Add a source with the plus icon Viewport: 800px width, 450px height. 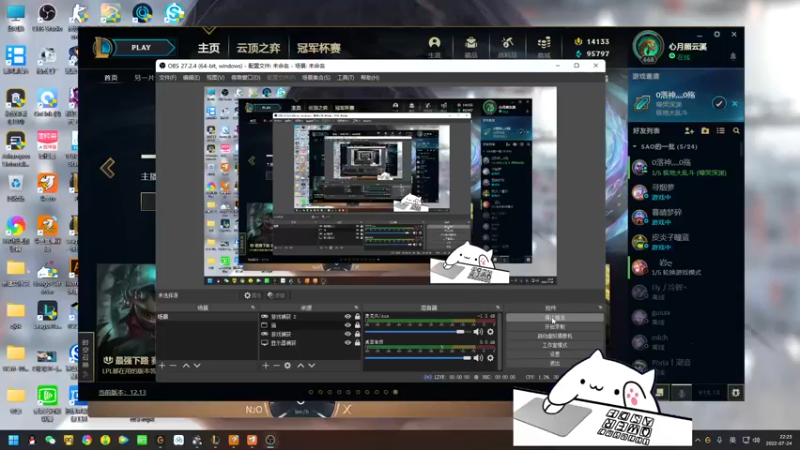point(265,365)
